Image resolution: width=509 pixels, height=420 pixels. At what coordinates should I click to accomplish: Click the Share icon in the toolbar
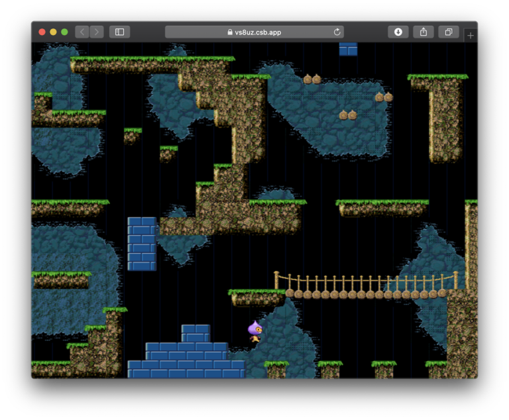pyautogui.click(x=424, y=32)
